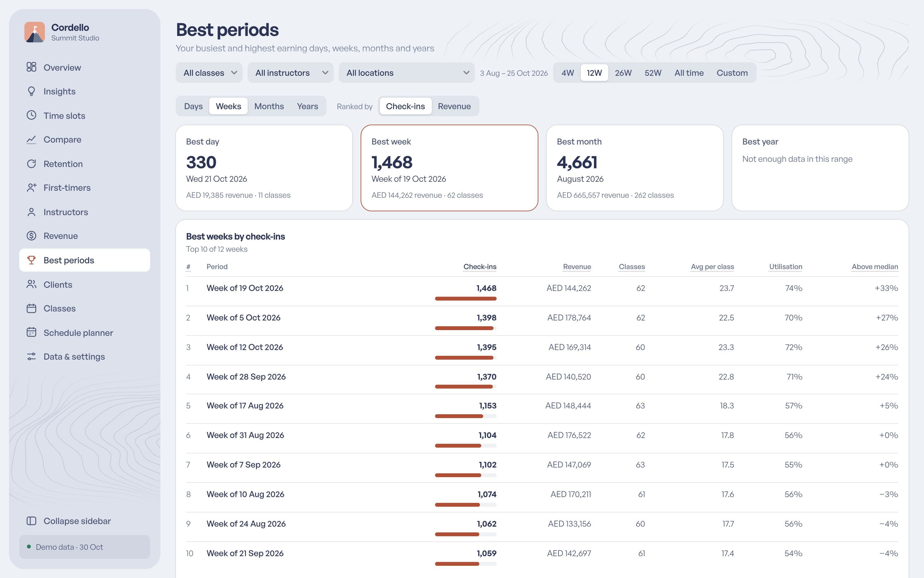Open the All locations dropdown

pos(406,73)
